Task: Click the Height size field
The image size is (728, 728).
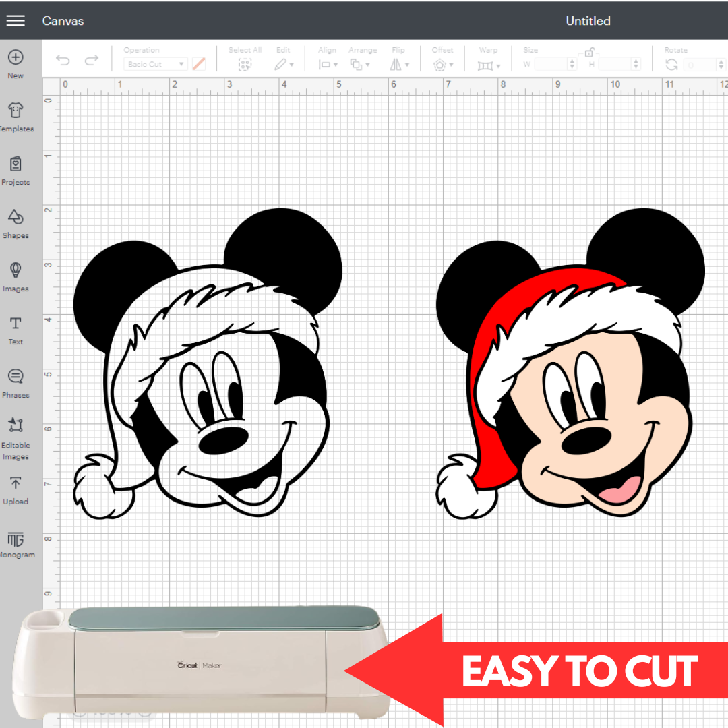Action: tap(615, 64)
